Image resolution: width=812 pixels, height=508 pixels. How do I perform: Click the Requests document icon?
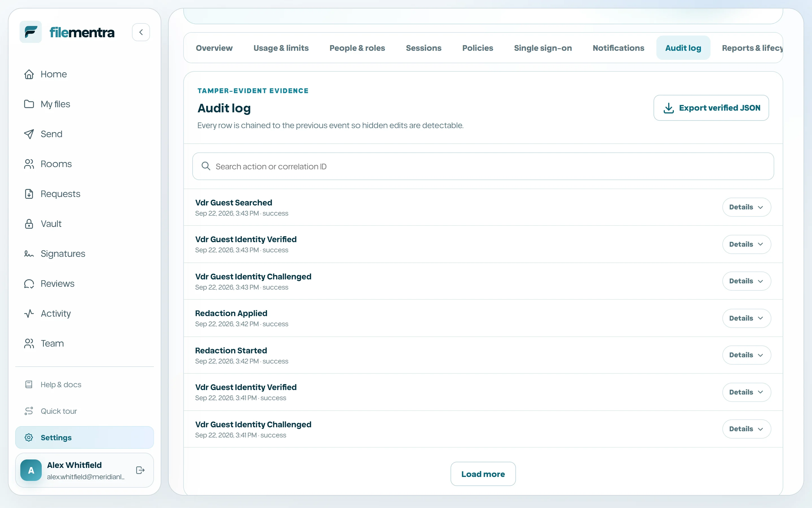[x=29, y=194]
